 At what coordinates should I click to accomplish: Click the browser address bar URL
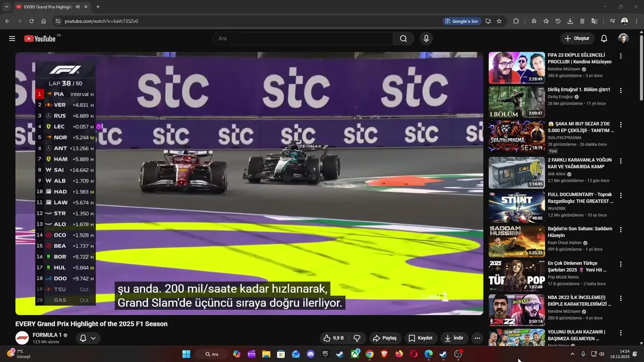pos(101,21)
